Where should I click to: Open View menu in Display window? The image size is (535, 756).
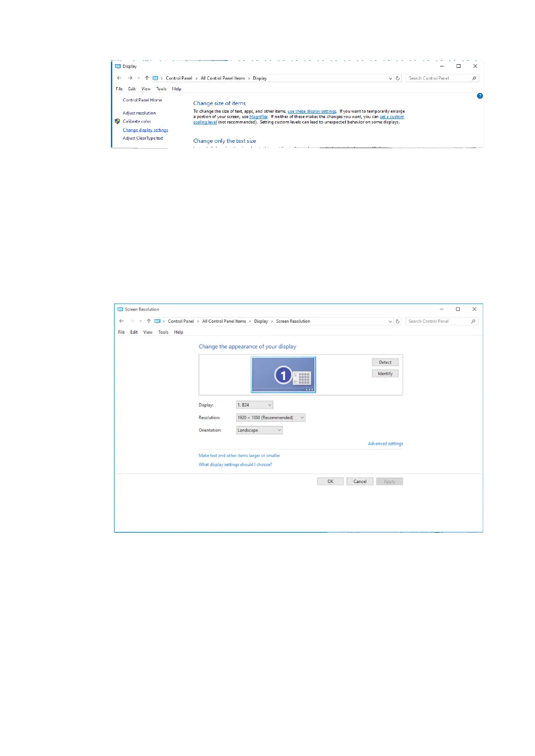[146, 89]
